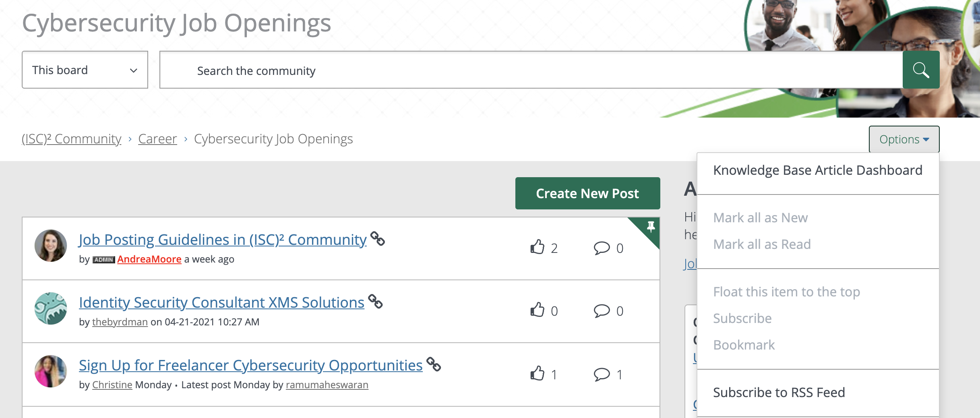
Task: Click link icon beside Freelancer Cybersecurity Opportunities
Action: [434, 364]
